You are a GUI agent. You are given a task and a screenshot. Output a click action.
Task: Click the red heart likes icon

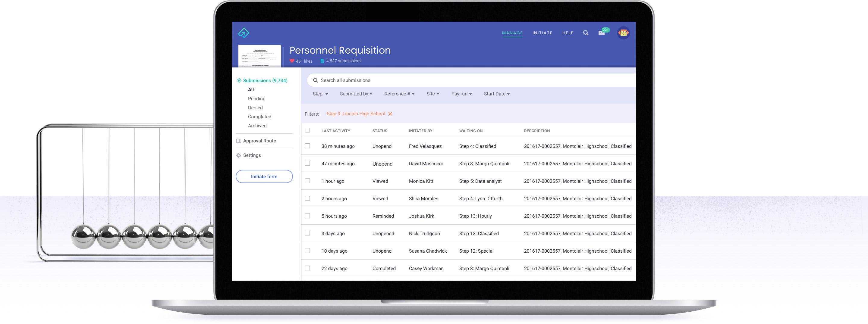pyautogui.click(x=292, y=61)
